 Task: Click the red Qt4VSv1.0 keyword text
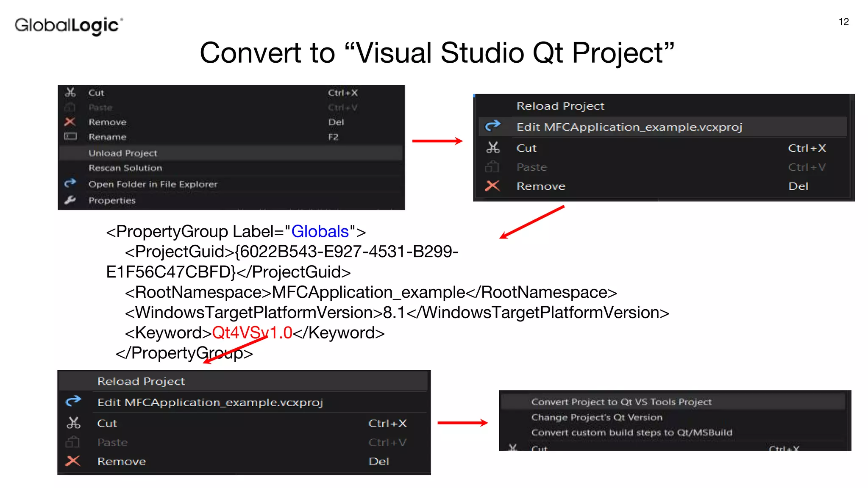pos(252,333)
